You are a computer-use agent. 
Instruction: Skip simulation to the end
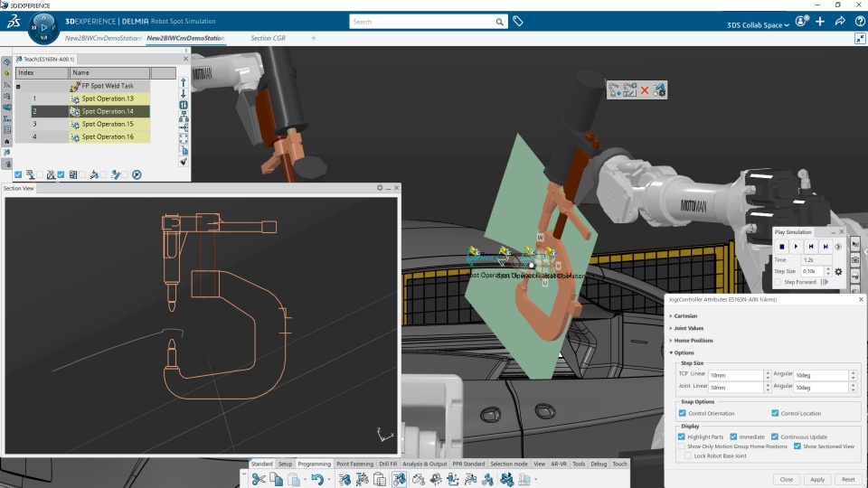tap(826, 247)
